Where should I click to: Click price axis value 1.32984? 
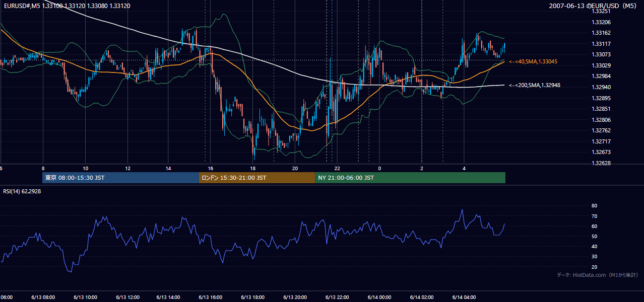pyautogui.click(x=601, y=76)
